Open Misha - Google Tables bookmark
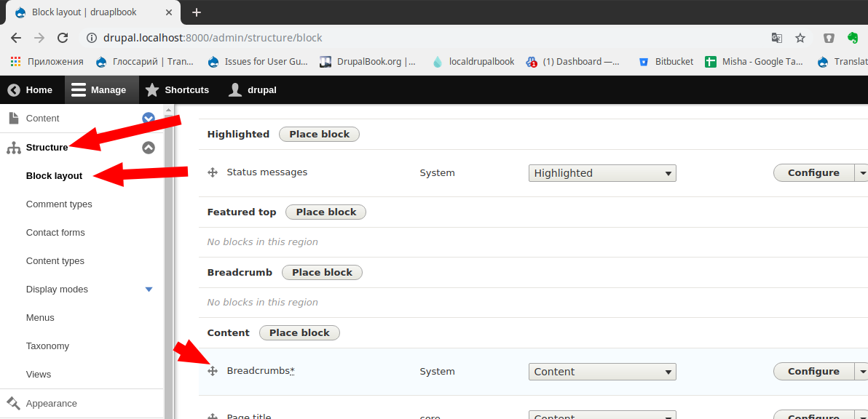 click(754, 61)
